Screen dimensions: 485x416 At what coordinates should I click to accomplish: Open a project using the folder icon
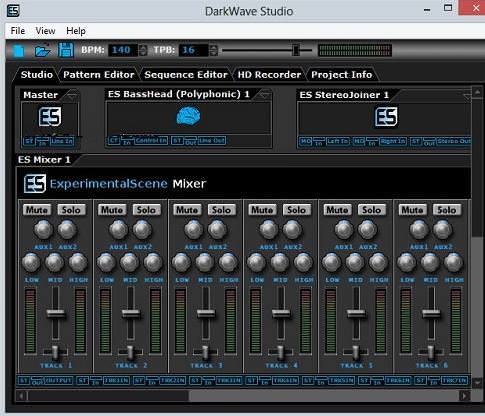click(42, 51)
